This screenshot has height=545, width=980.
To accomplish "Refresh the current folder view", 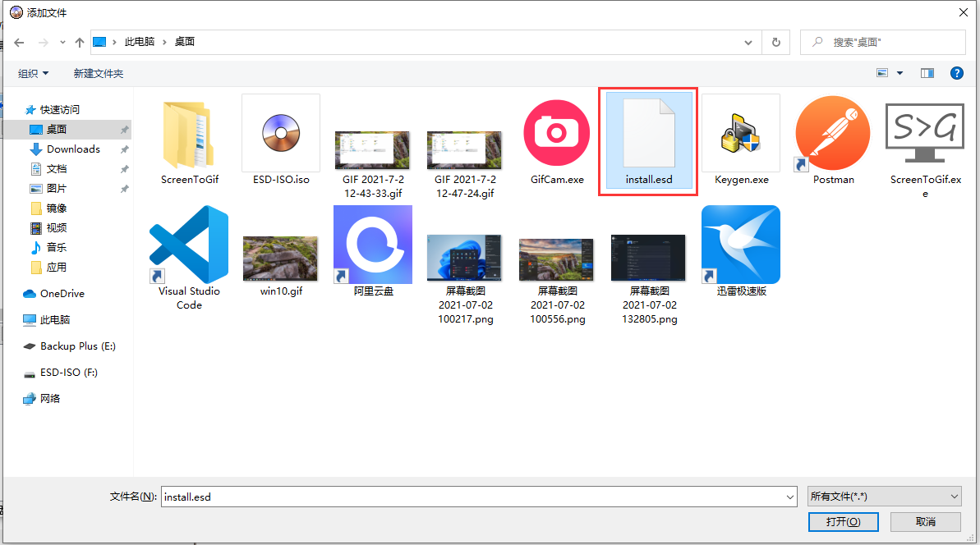I will [775, 43].
